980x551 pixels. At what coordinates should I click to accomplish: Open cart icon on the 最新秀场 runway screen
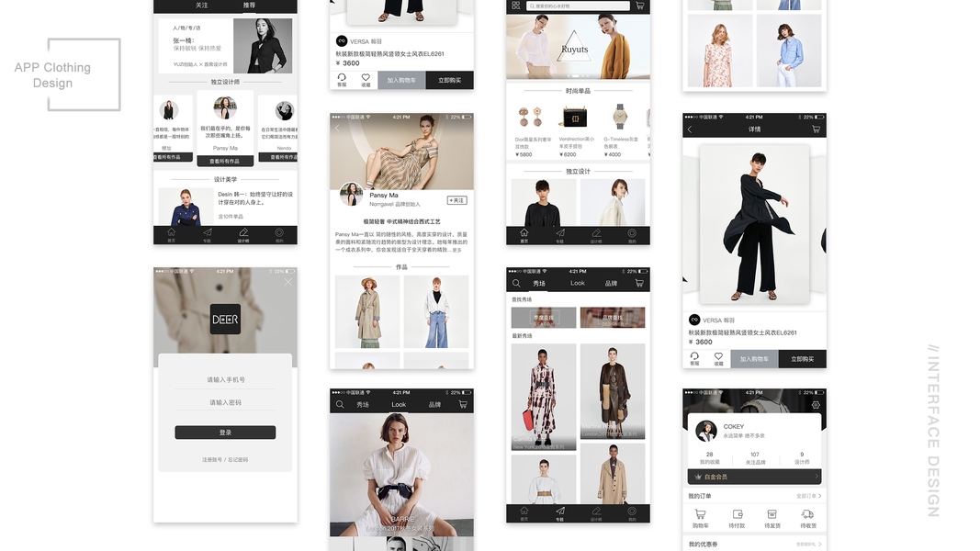tap(639, 283)
